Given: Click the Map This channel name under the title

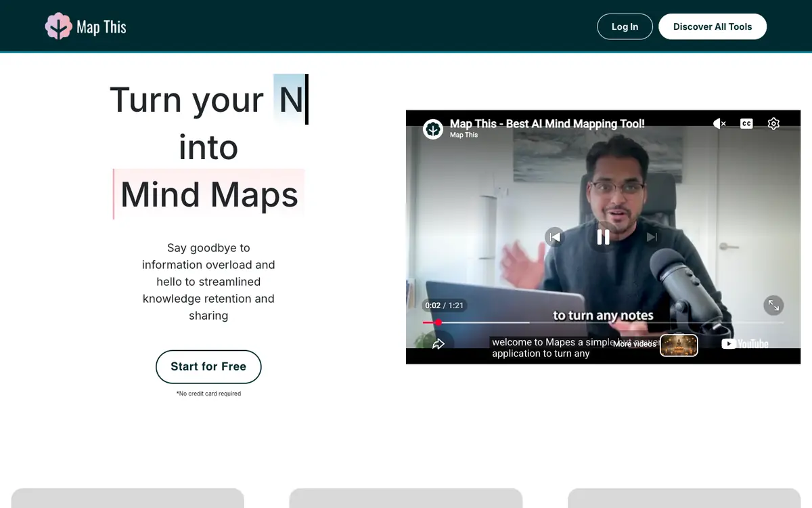Looking at the screenshot, I should (464, 135).
